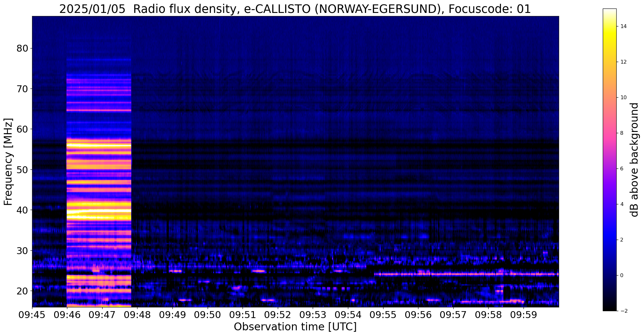Screen dimensions: 644x336
Task: Click the 50 MHz frequency tick label
Action: coord(22,170)
